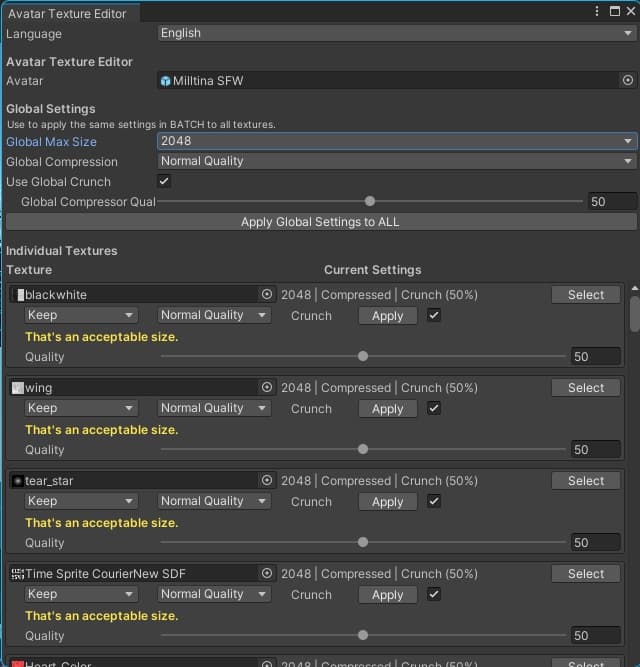Select the Avatar Texture Editor tab

(x=68, y=13)
